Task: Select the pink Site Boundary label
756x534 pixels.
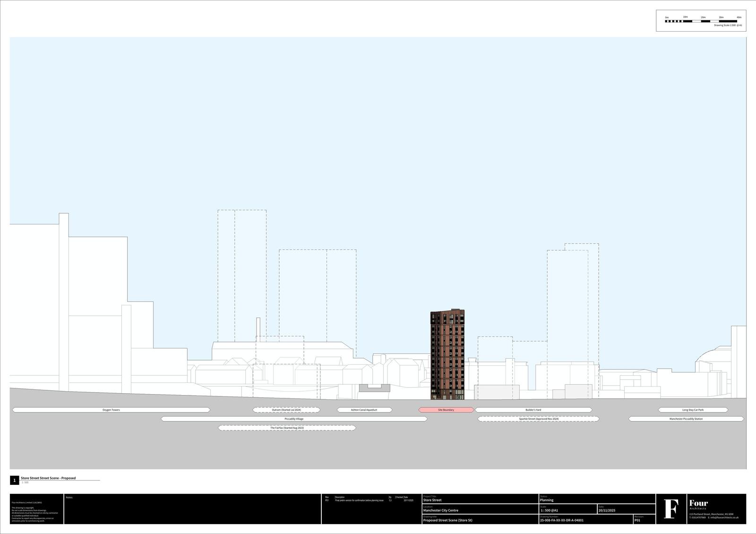Action: (x=446, y=410)
